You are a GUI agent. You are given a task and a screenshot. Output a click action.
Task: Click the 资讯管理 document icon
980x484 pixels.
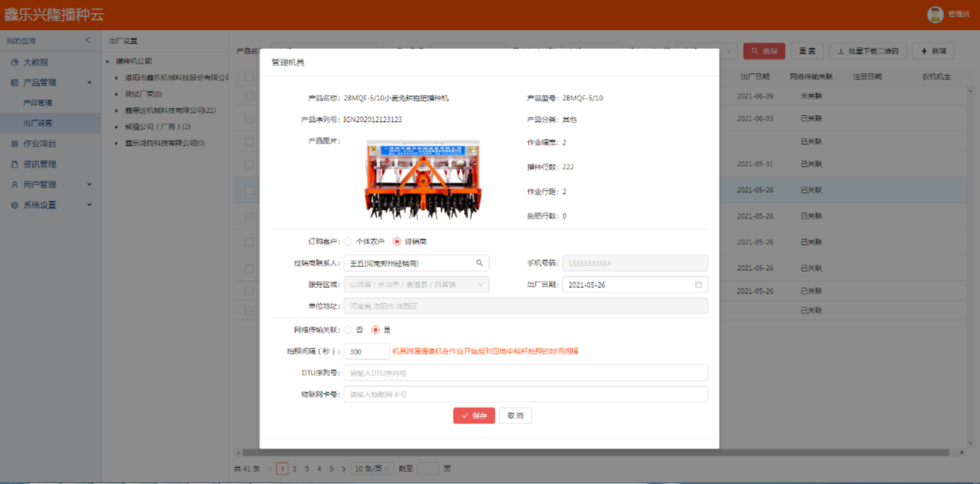pos(15,164)
